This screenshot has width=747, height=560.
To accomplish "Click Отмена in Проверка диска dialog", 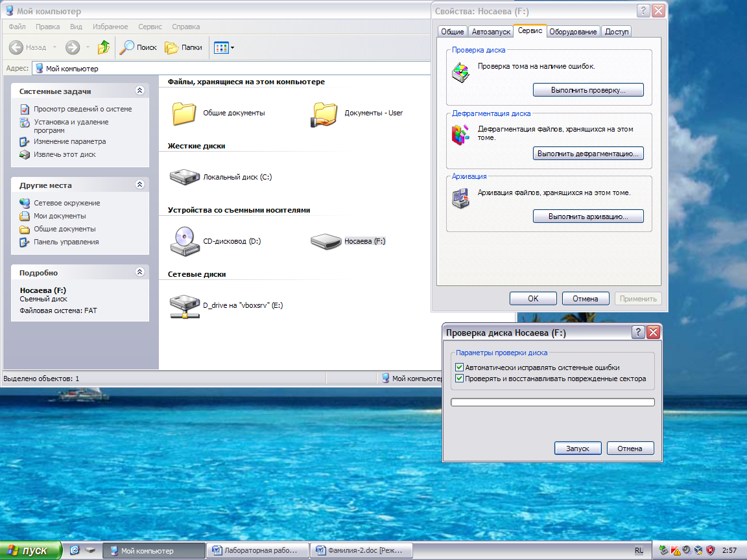I will click(630, 448).
